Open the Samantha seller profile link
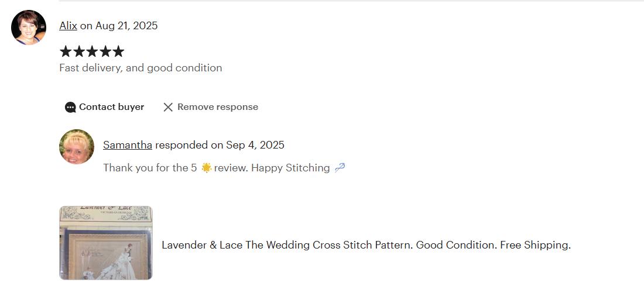This screenshot has width=644, height=300. [128, 145]
